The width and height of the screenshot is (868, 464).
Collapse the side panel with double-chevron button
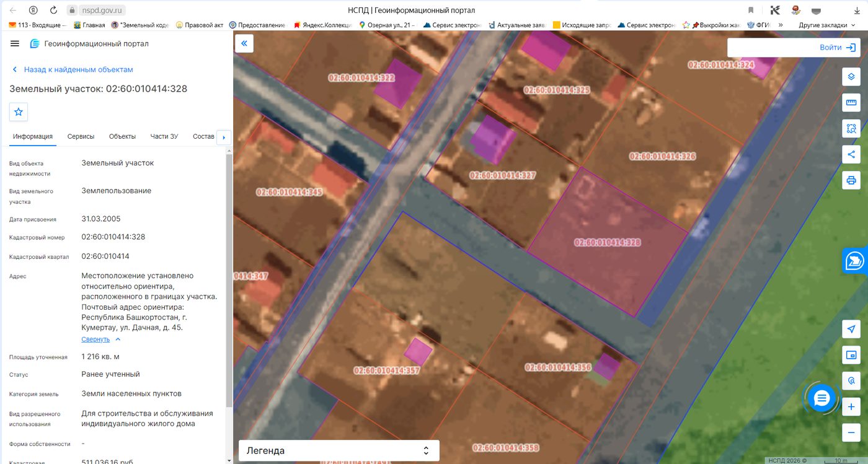click(244, 43)
